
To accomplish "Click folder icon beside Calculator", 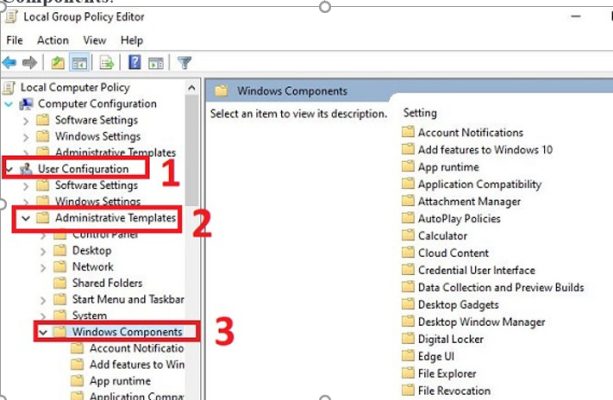I will (x=408, y=235).
